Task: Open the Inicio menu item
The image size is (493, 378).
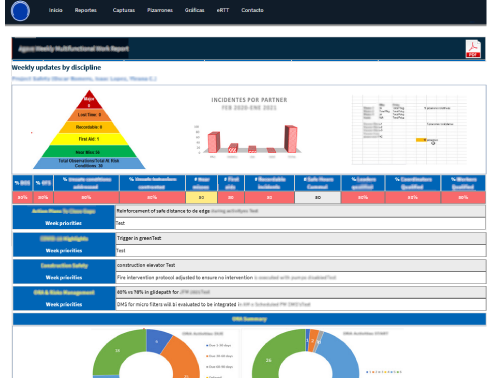Action: click(55, 10)
